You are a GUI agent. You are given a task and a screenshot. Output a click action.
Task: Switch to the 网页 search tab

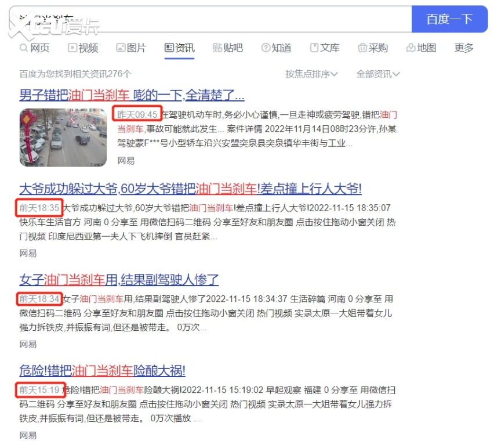click(39, 48)
